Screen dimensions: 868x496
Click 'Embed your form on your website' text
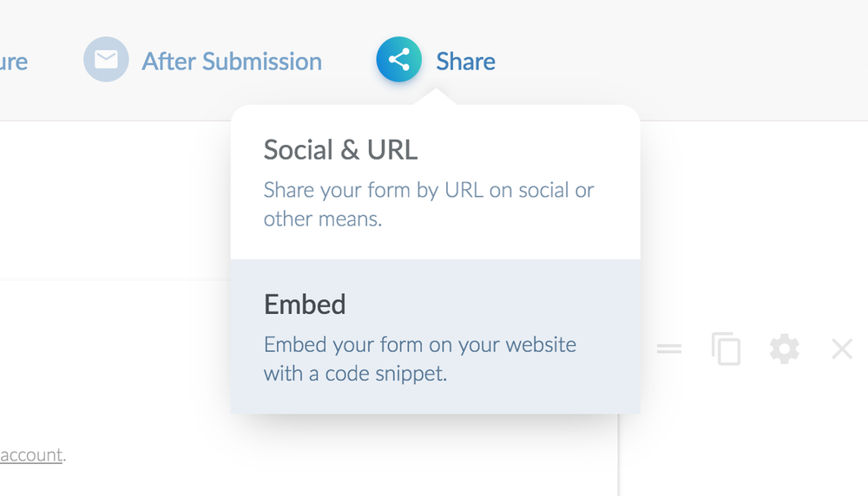pyautogui.click(x=419, y=344)
